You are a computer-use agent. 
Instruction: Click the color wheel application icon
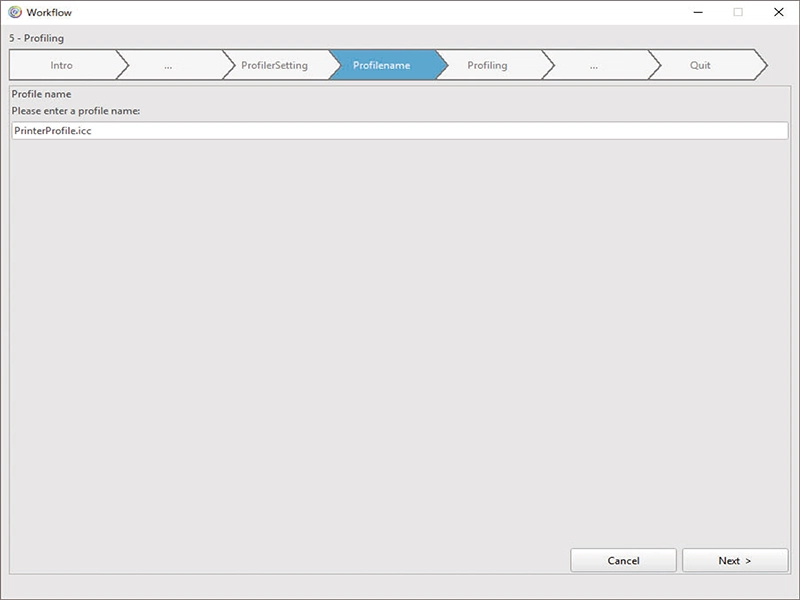(x=12, y=13)
